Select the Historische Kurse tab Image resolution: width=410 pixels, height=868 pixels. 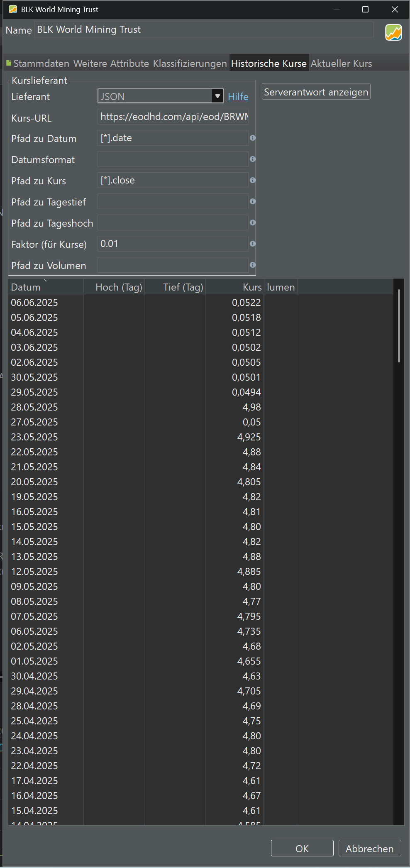[x=269, y=63]
